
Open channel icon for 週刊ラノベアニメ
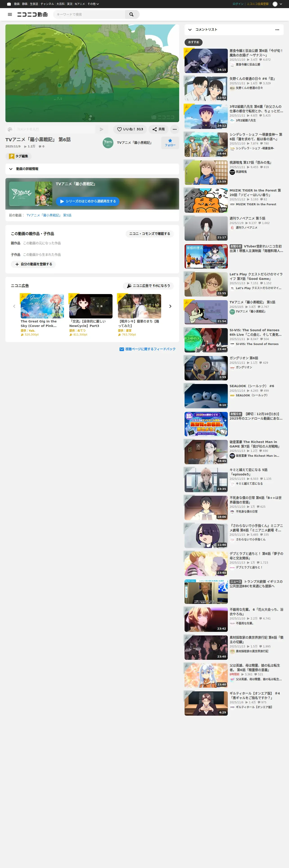[x=232, y=227]
